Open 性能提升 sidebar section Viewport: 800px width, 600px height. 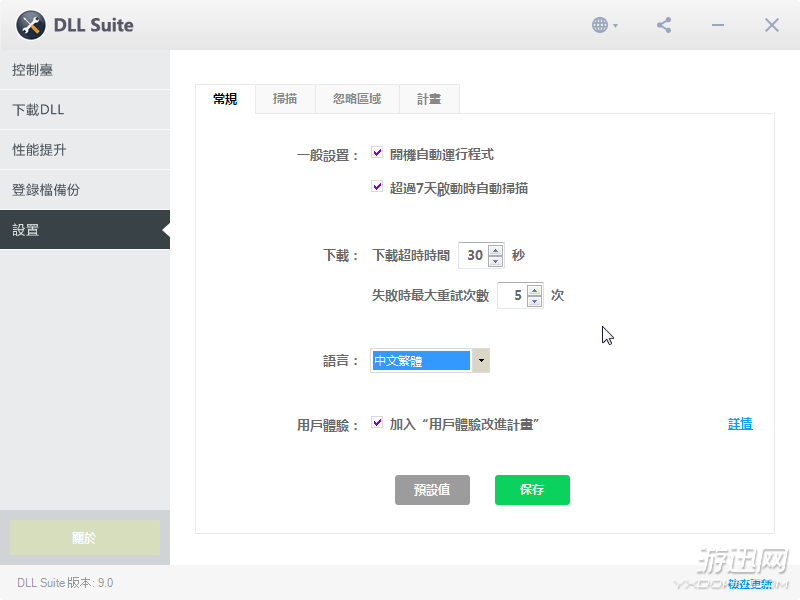85,150
